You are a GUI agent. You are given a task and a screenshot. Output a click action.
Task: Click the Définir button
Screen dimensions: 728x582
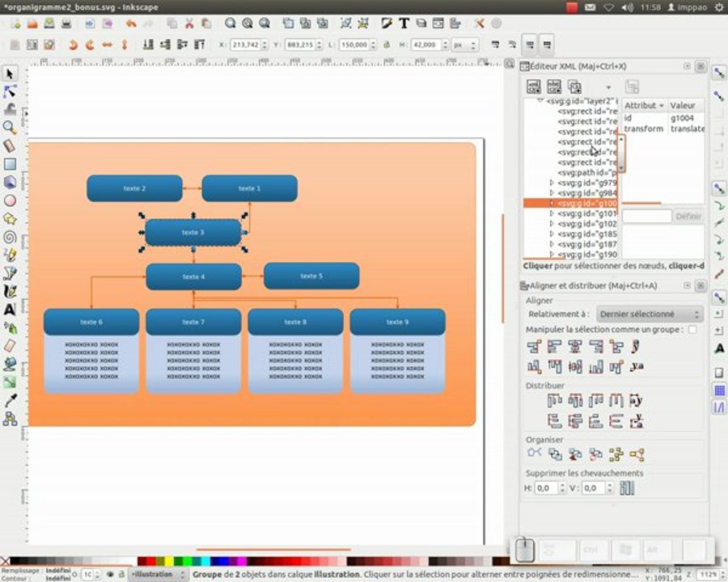coord(688,217)
